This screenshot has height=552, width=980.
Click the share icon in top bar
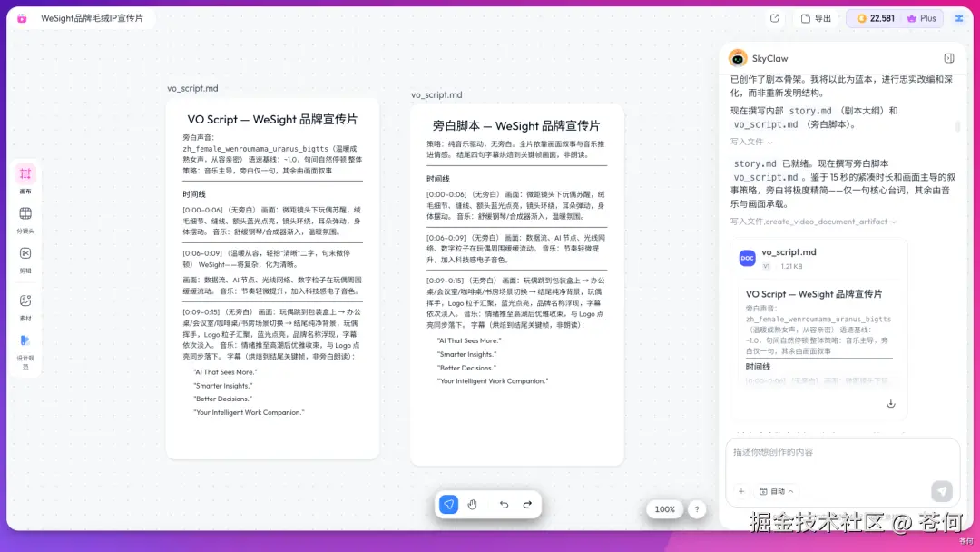pyautogui.click(x=774, y=18)
